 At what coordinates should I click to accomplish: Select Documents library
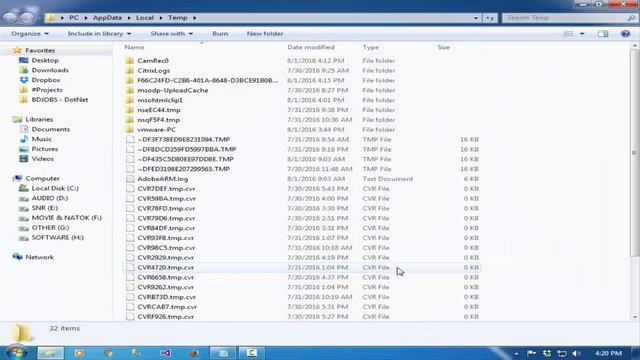click(x=51, y=129)
